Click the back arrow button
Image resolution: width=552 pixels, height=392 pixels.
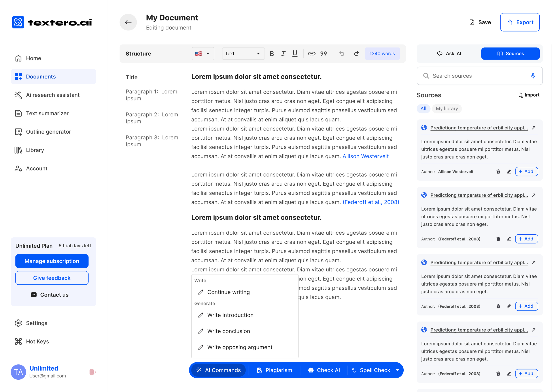[128, 22]
